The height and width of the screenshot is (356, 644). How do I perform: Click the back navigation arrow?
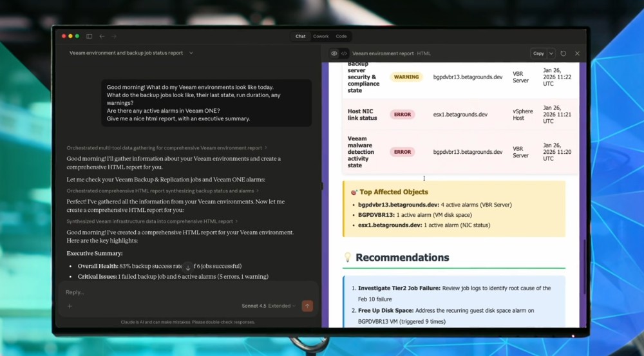(102, 36)
